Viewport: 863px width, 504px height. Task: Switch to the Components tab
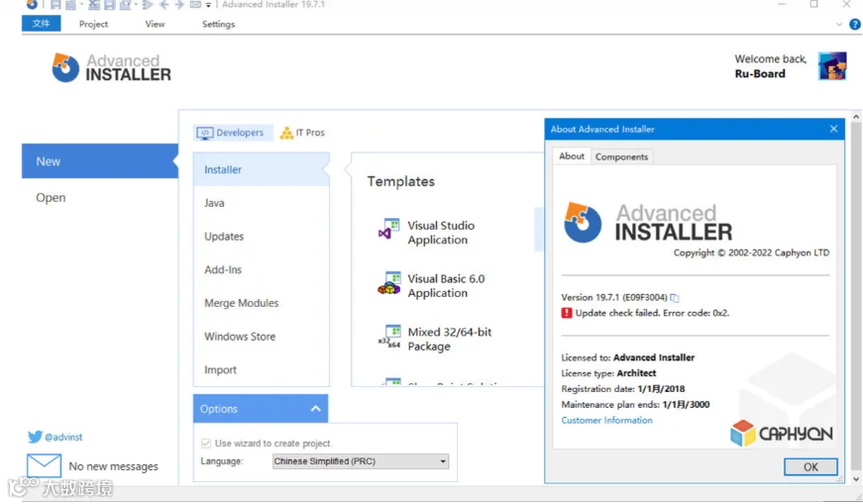[x=621, y=156]
